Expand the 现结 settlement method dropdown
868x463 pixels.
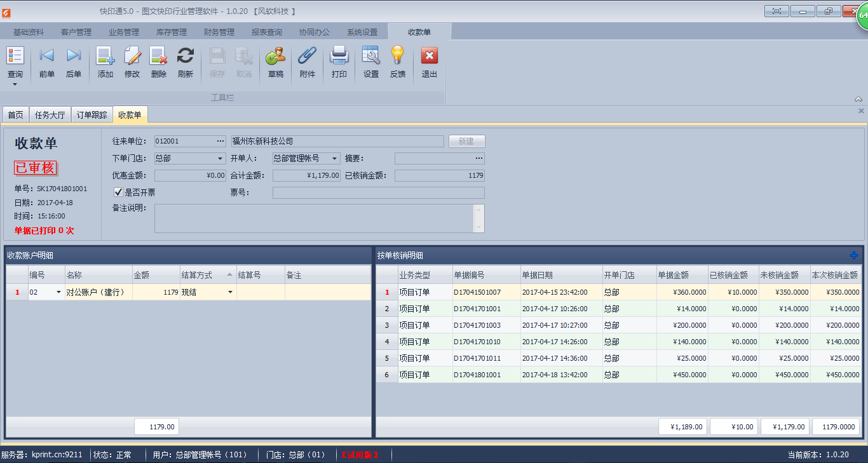(231, 292)
